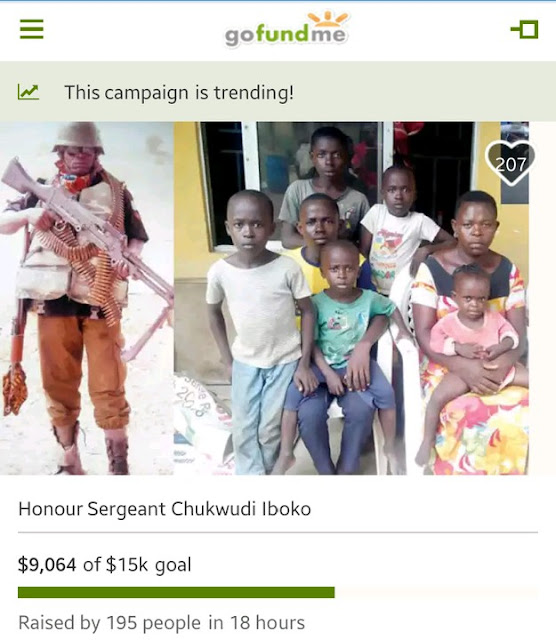Tap the sign-in icon at top right
Viewport: 556px width, 640px height.
[524, 29]
